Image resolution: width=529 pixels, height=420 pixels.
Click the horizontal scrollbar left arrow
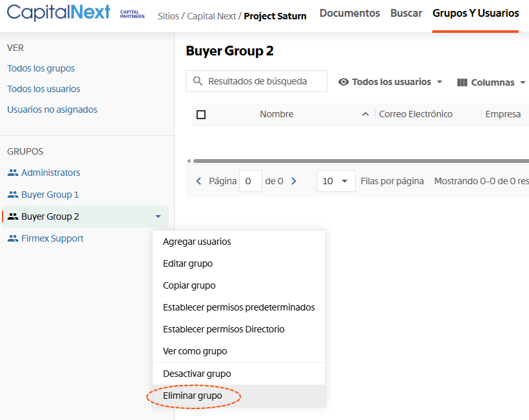click(x=189, y=161)
